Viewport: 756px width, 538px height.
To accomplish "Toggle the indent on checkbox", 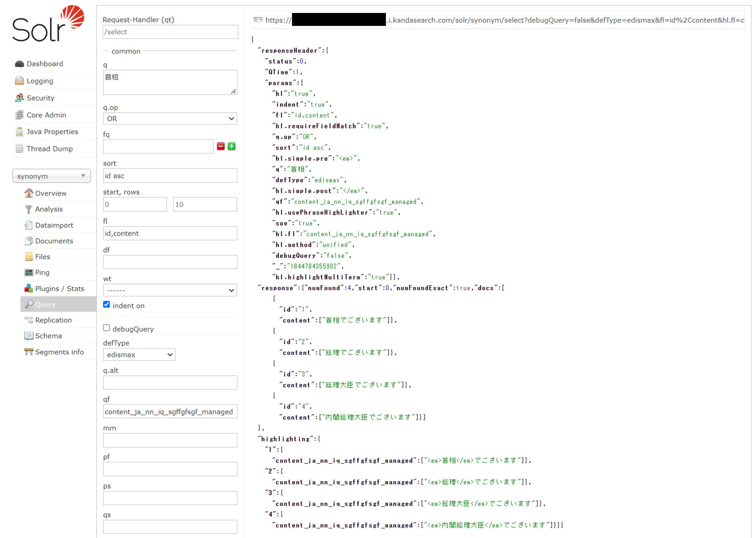I will click(106, 304).
